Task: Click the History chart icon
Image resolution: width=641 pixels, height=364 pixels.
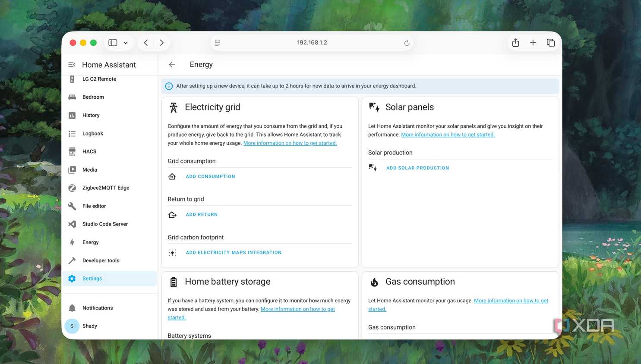Action: 72,115
